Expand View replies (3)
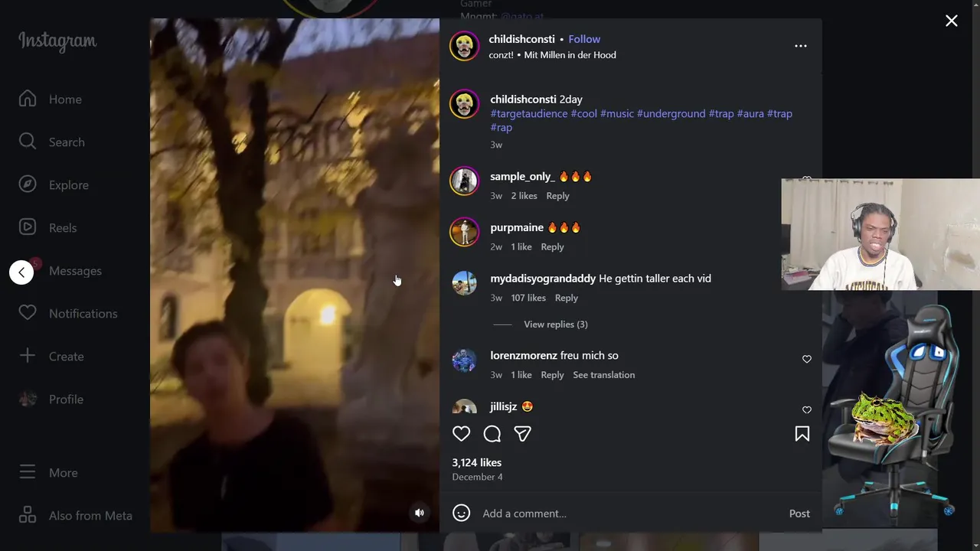Screen dimensions: 980x551 pyautogui.click(x=556, y=324)
